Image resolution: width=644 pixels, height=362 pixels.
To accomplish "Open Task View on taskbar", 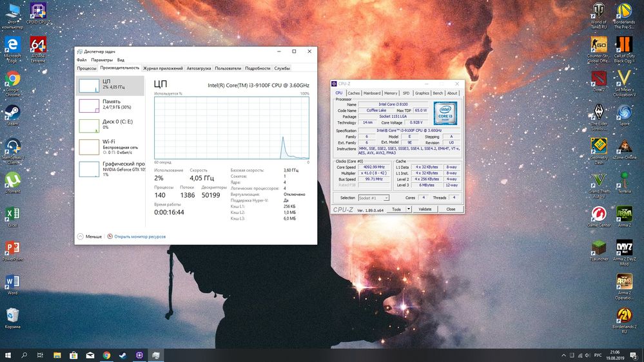I will [x=40, y=355].
